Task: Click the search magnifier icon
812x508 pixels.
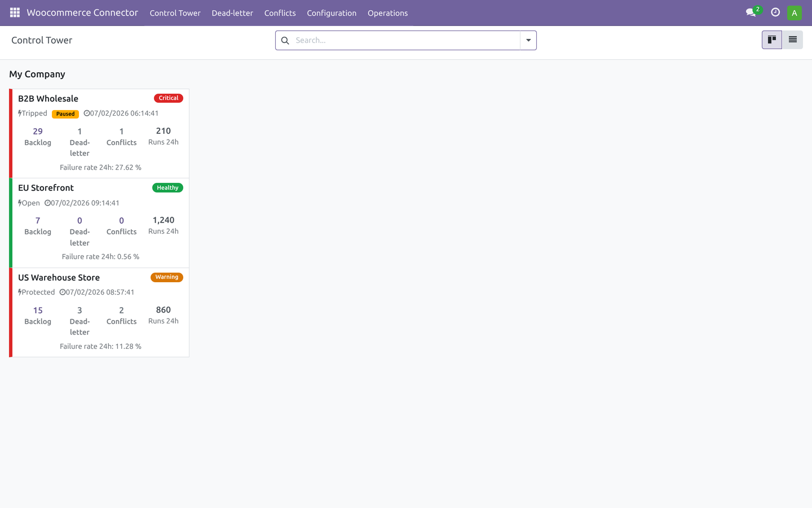Action: click(x=285, y=41)
